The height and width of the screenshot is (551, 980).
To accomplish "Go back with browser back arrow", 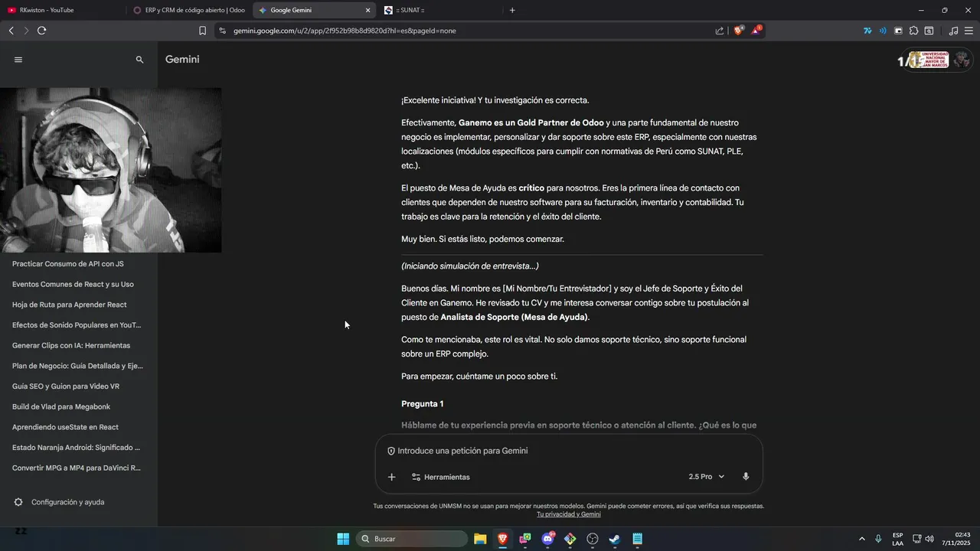I will point(11,31).
